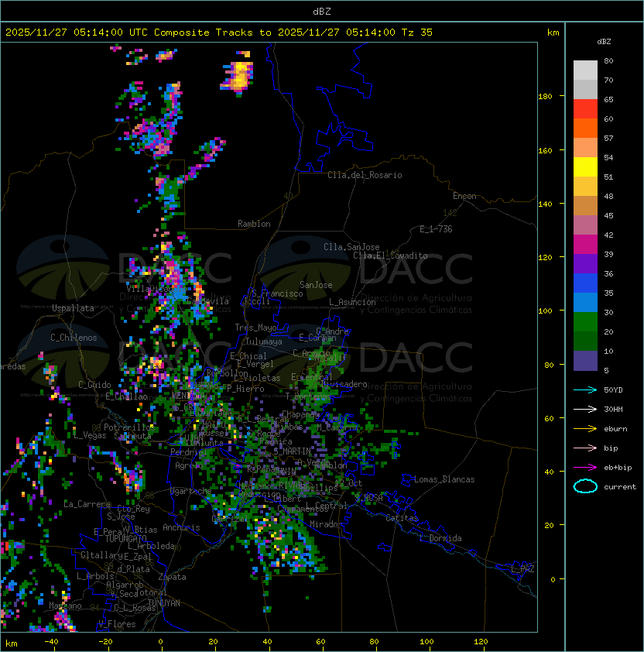Screen dimensions: 644x652
Task: Click the Potrerillos place label
Action: pos(128,427)
